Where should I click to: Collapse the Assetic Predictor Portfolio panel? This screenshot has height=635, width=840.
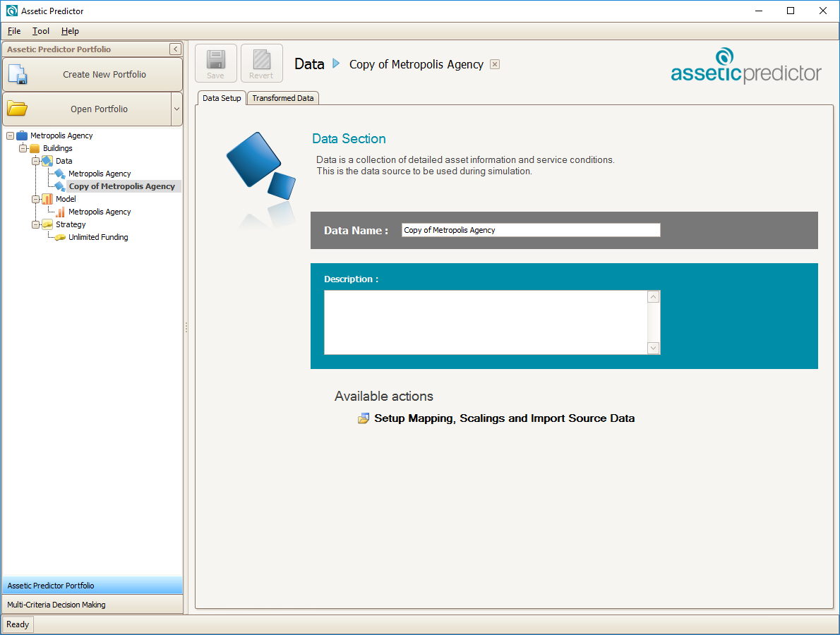(x=175, y=49)
